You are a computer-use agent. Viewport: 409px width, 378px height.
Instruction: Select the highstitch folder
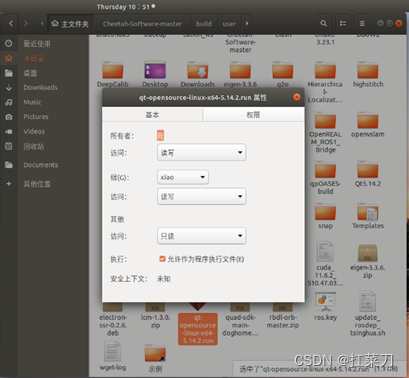coord(368,74)
